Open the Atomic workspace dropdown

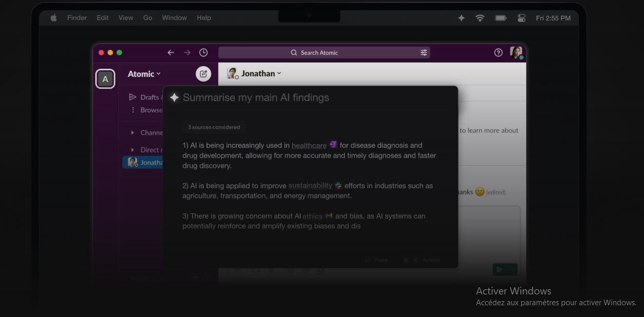pyautogui.click(x=144, y=74)
